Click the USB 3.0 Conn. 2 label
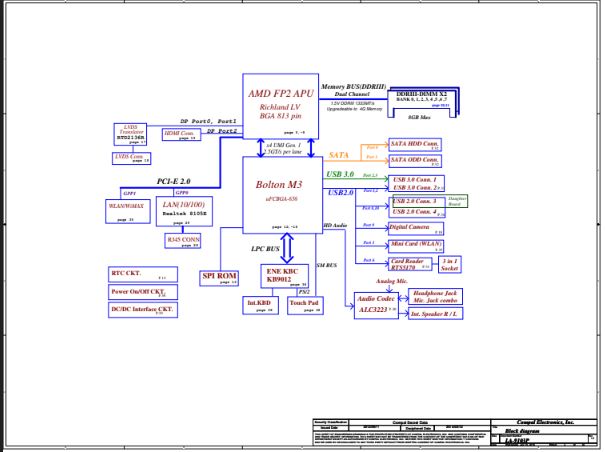Viewport: 605px width, 452px height. [x=416, y=188]
